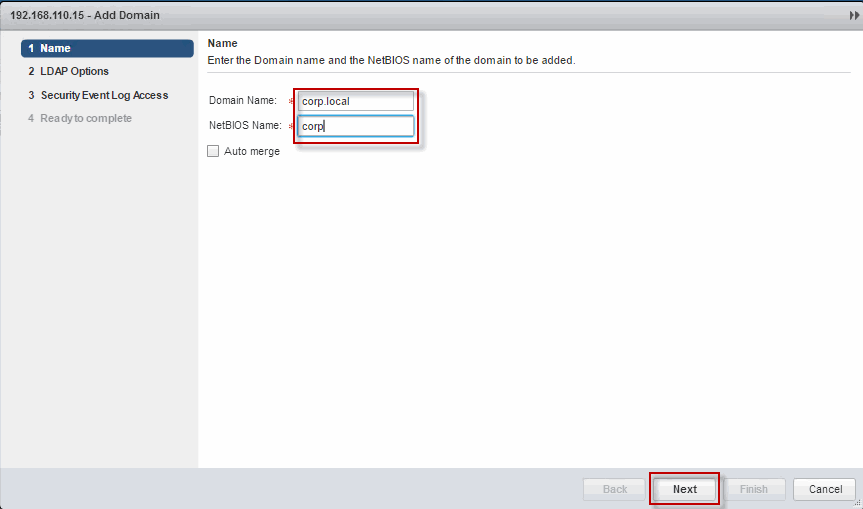863x509 pixels.
Task: Click the resize grip in the dialog corner
Action: [x=857, y=503]
